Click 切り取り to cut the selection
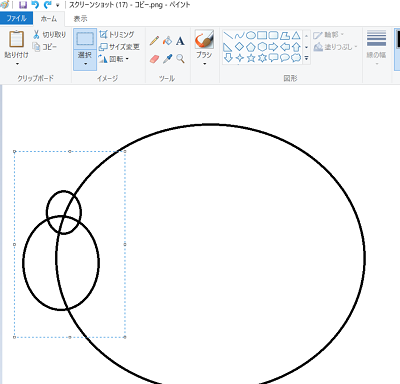The height and width of the screenshot is (384, 400). 49,34
